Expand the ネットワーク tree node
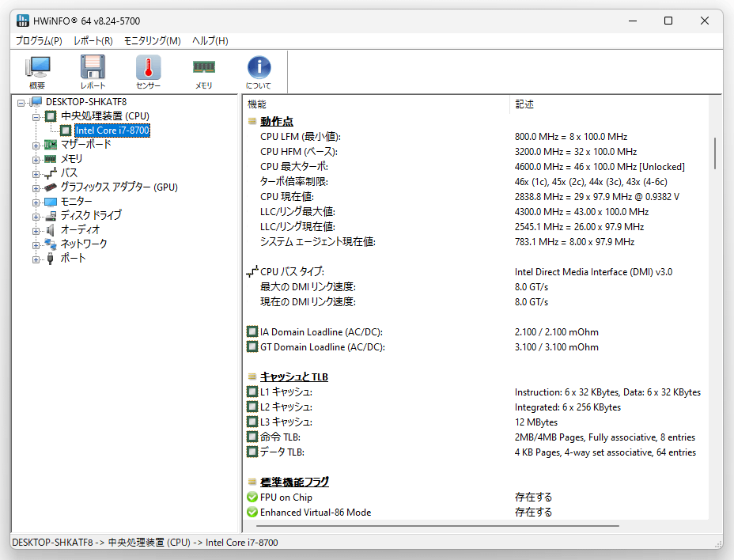The width and height of the screenshot is (734, 560). tap(36, 245)
